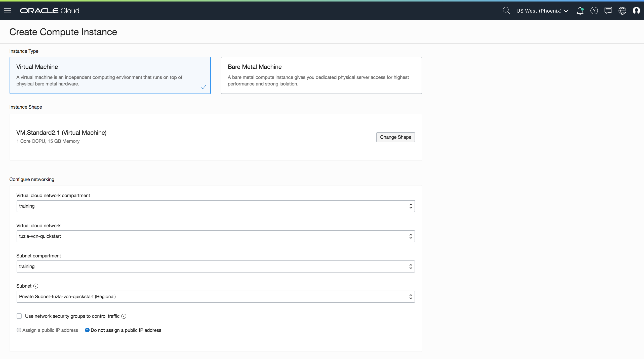The image size is (644, 359).
Task: Open the hamburger navigation menu
Action: 8,11
